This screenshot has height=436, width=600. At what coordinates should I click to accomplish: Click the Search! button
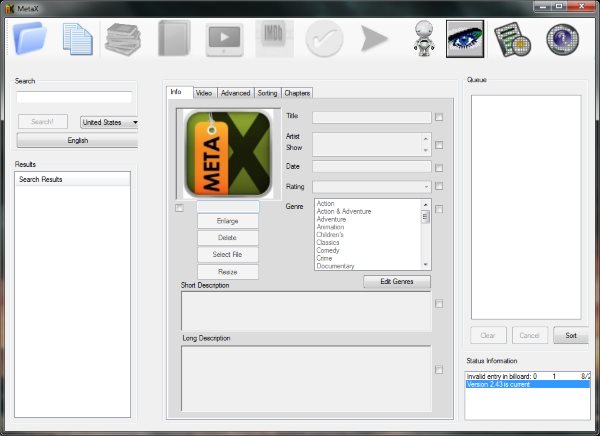click(x=42, y=122)
